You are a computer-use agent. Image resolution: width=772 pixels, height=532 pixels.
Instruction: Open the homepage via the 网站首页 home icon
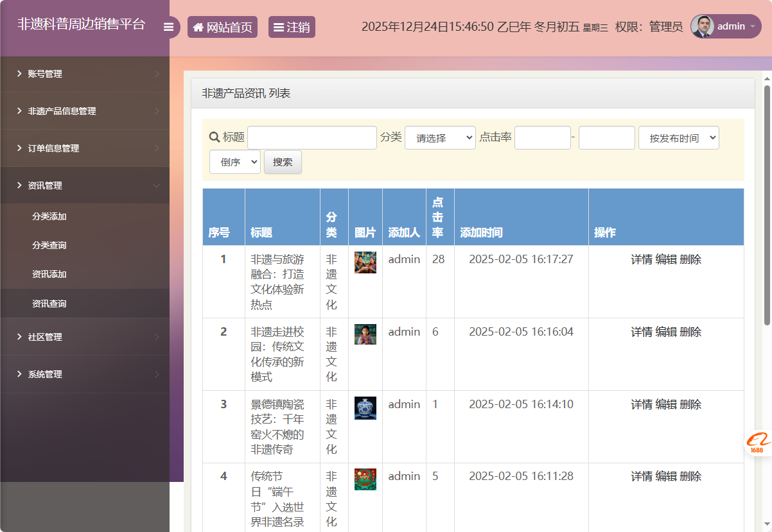pyautogui.click(x=198, y=26)
